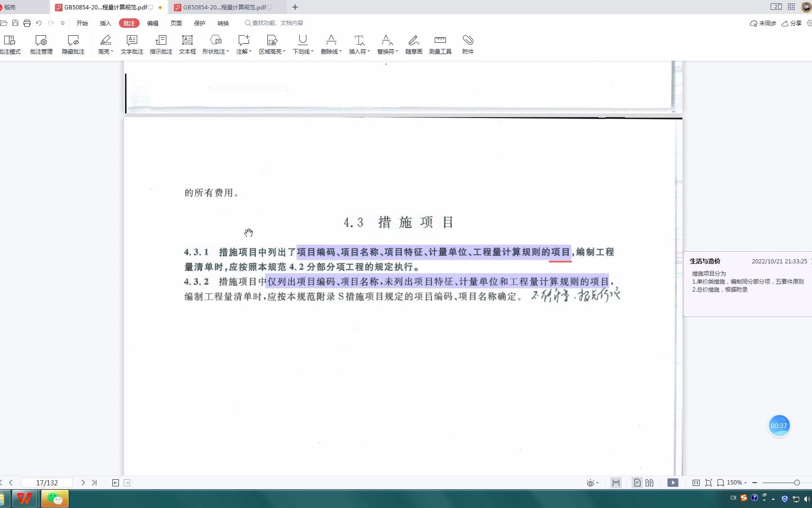The image size is (812, 508).
Task: Open the 开始 ribbon tab
Action: pos(82,23)
